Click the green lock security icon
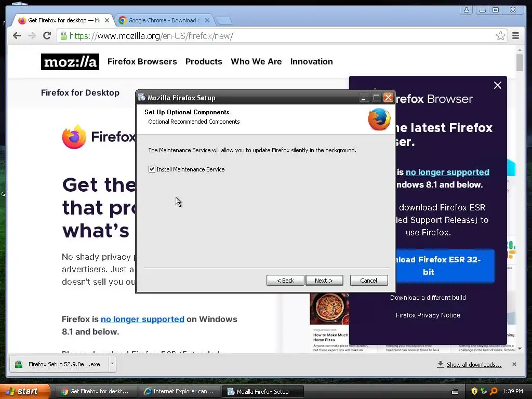532x399 pixels. [x=63, y=36]
